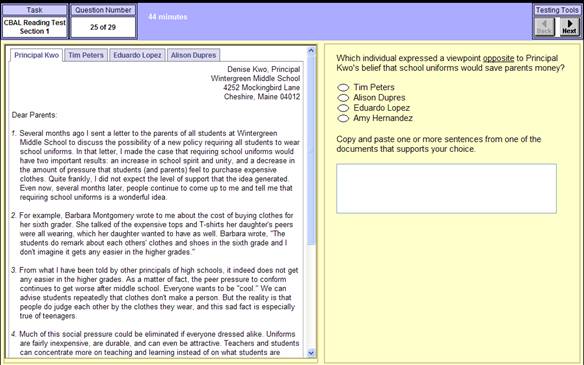Click the 'Dear Parents:' greeting line
Image resolution: width=584 pixels, height=365 pixels.
(x=34, y=115)
